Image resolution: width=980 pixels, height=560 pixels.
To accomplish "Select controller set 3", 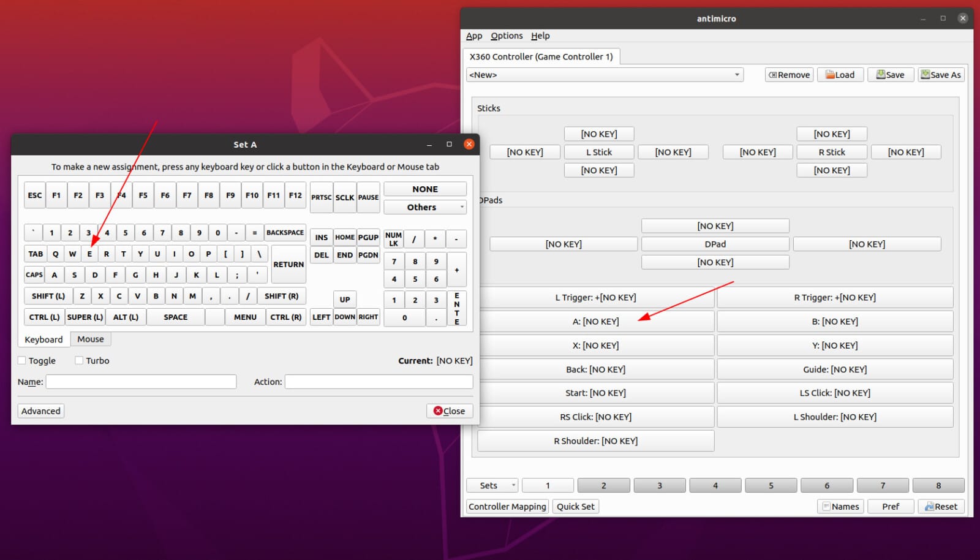I will pyautogui.click(x=660, y=485).
